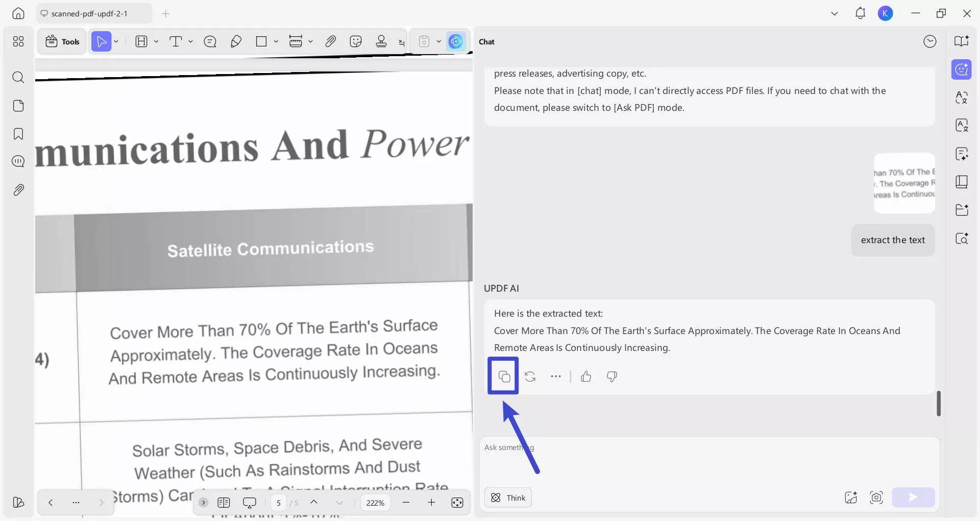The image size is (980, 521).
Task: Select the stamp tool
Action: [x=381, y=42]
